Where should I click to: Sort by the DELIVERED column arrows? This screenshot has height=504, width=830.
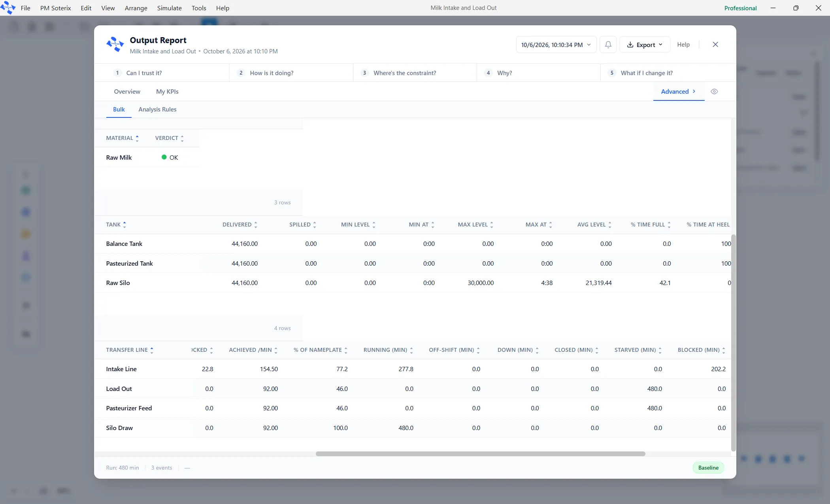click(256, 225)
